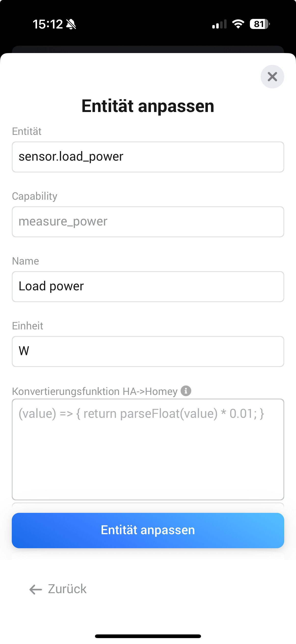296x644 pixels.
Task: Tap the Capability label text
Action: [35, 196]
